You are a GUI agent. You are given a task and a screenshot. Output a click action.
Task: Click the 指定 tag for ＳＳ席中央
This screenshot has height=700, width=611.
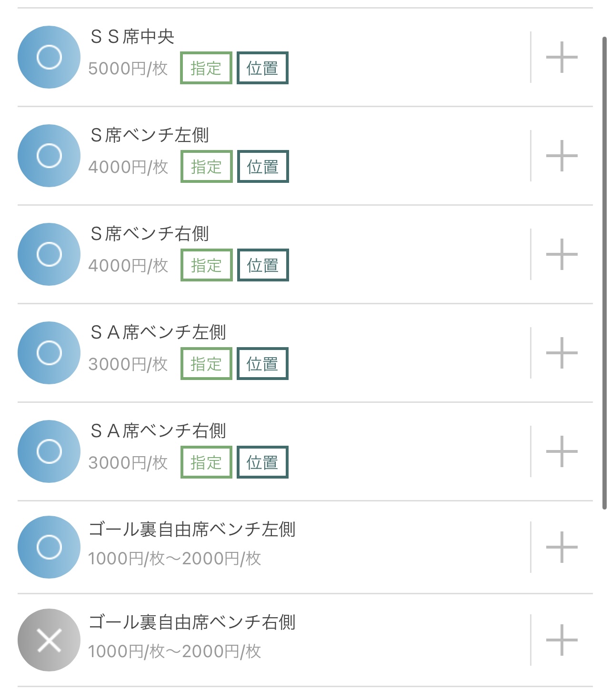coord(206,68)
